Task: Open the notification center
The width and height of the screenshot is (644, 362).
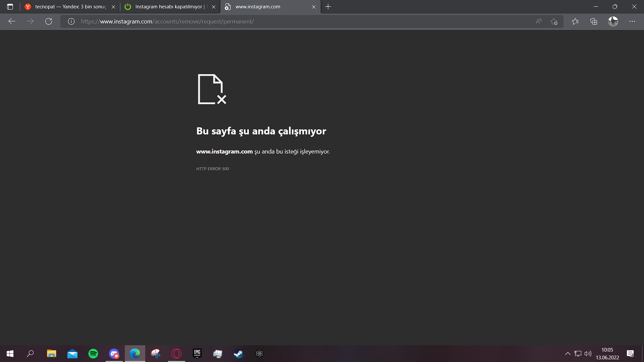Action: point(630,354)
